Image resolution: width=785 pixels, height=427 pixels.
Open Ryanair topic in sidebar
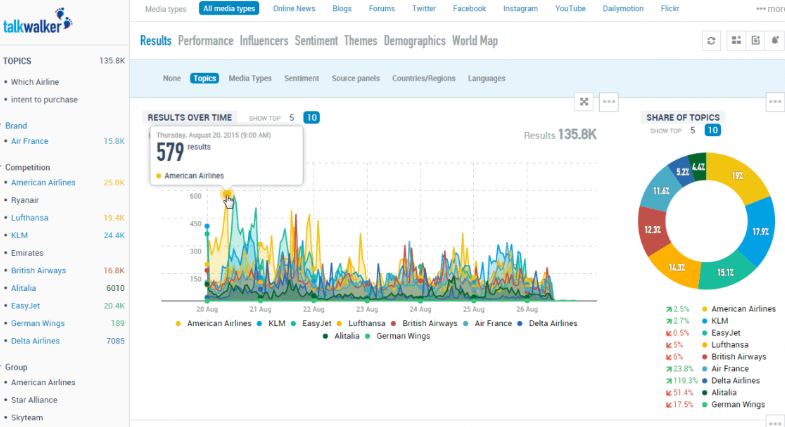pos(25,200)
